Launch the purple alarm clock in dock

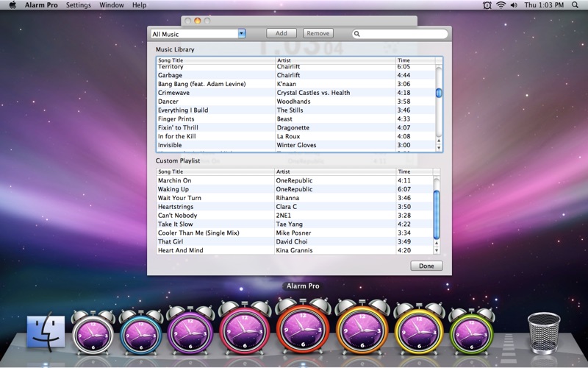coord(190,330)
